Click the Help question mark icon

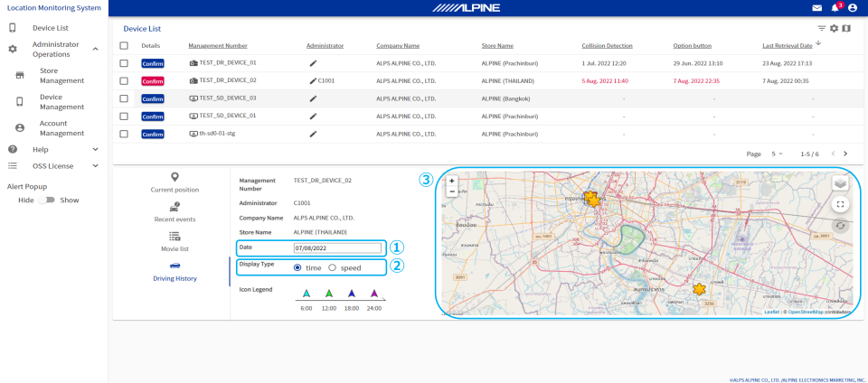12,149
